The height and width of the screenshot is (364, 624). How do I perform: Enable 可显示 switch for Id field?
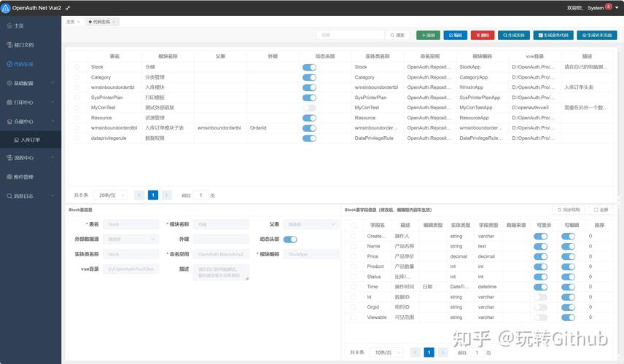pos(540,297)
